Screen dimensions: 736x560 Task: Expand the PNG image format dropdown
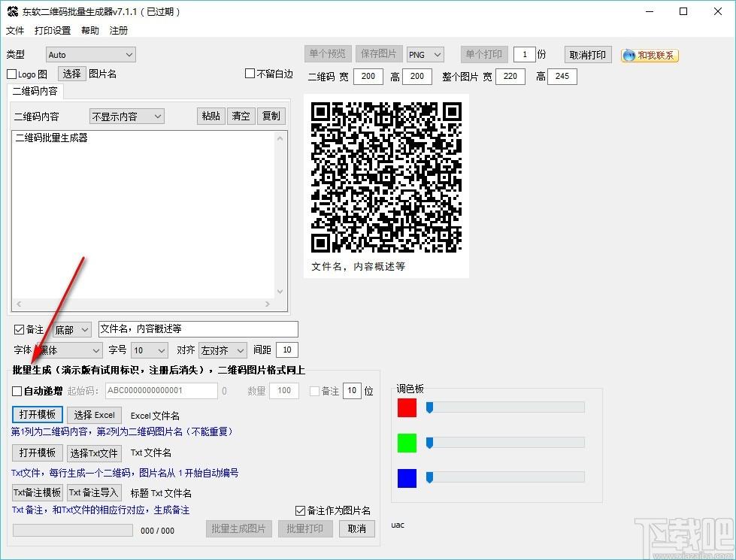pos(425,54)
